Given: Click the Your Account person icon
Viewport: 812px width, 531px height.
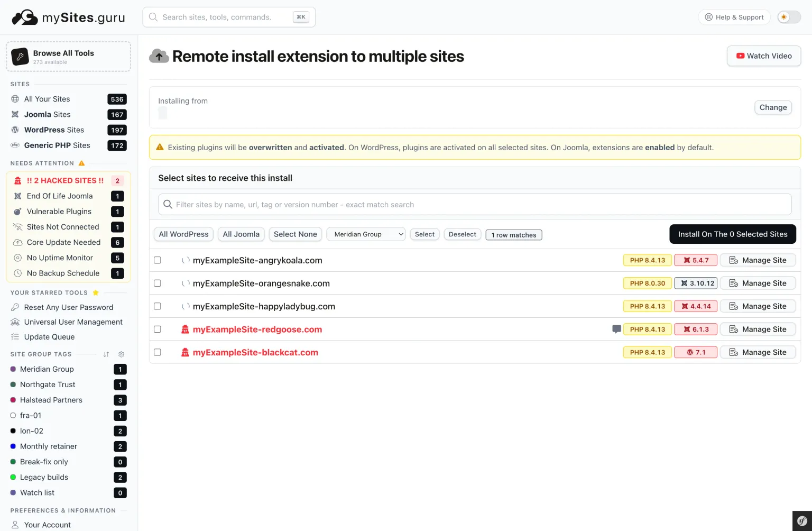Looking at the screenshot, I should coord(15,525).
